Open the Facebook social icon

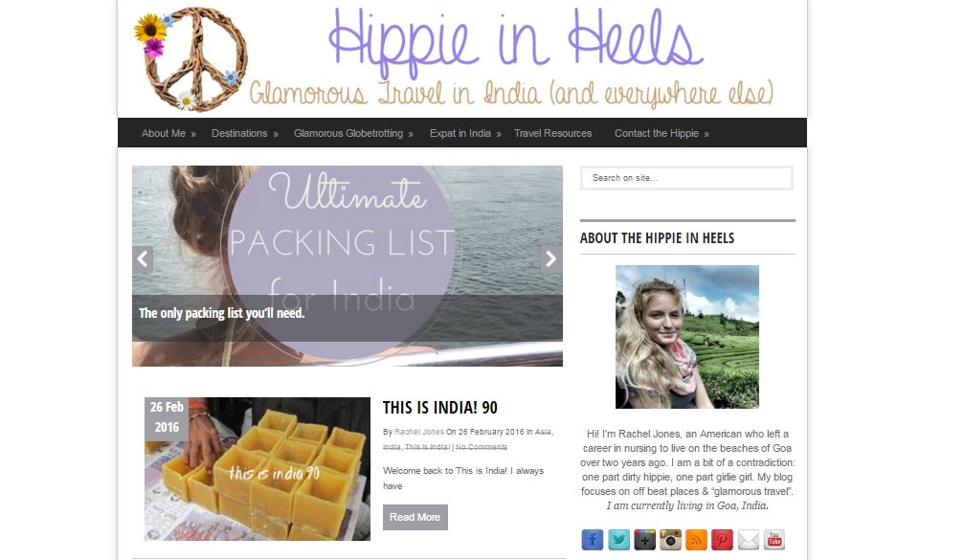click(592, 540)
